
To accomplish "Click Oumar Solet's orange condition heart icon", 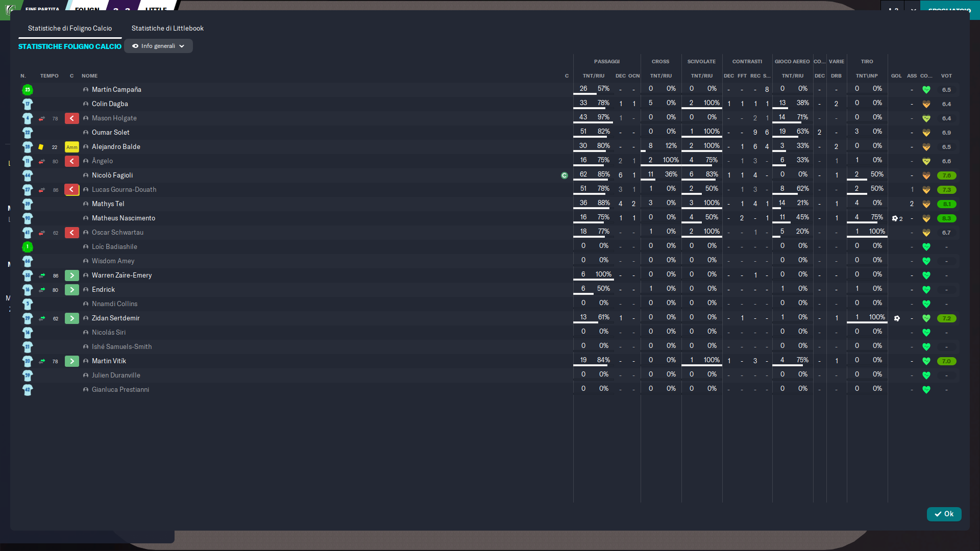I will (926, 133).
